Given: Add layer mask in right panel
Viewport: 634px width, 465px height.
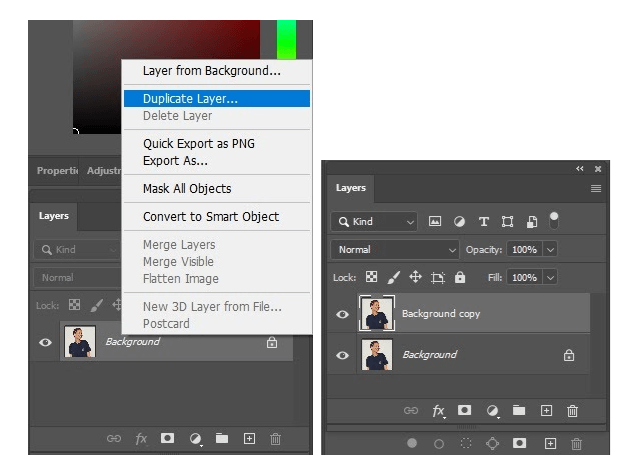Looking at the screenshot, I should pyautogui.click(x=465, y=410).
